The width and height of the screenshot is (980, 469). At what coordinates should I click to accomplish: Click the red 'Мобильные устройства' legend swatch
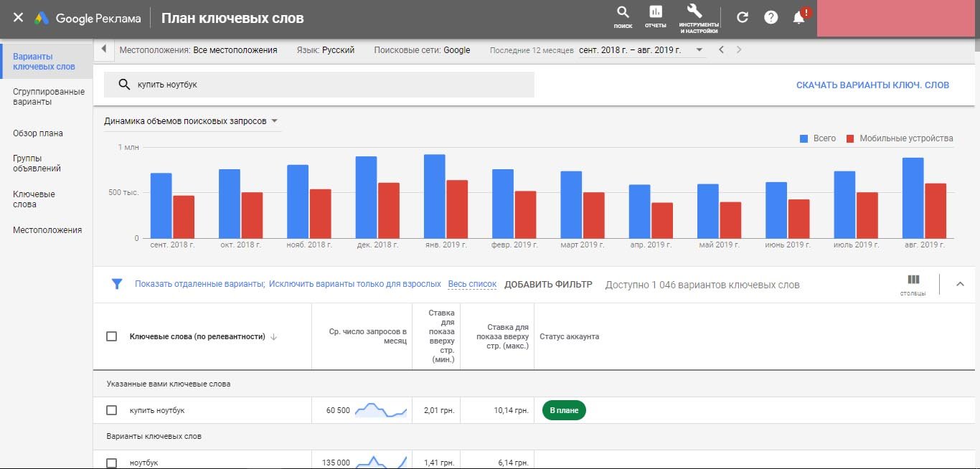coord(851,138)
